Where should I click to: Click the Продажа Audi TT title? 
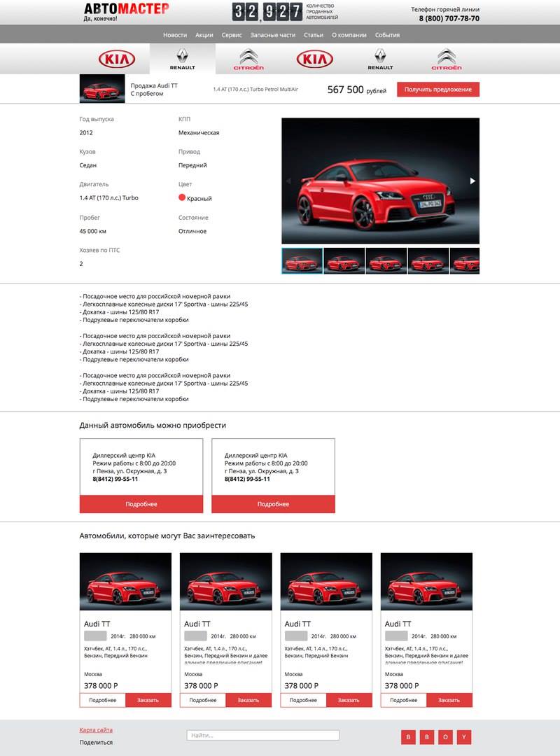click(x=154, y=85)
